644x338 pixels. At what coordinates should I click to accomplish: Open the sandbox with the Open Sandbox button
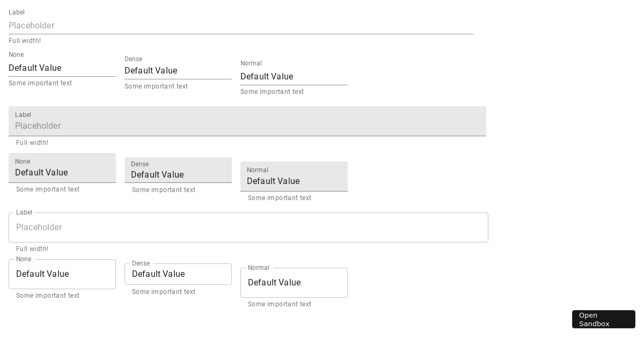603,319
